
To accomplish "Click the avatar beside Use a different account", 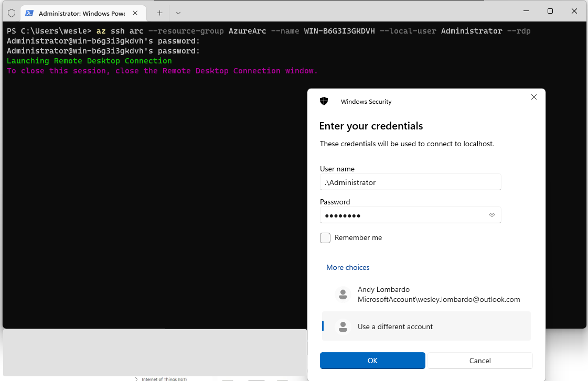I will click(343, 326).
